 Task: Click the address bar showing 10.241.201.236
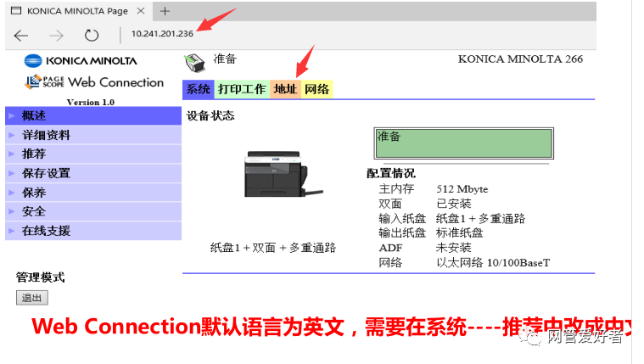pos(162,34)
